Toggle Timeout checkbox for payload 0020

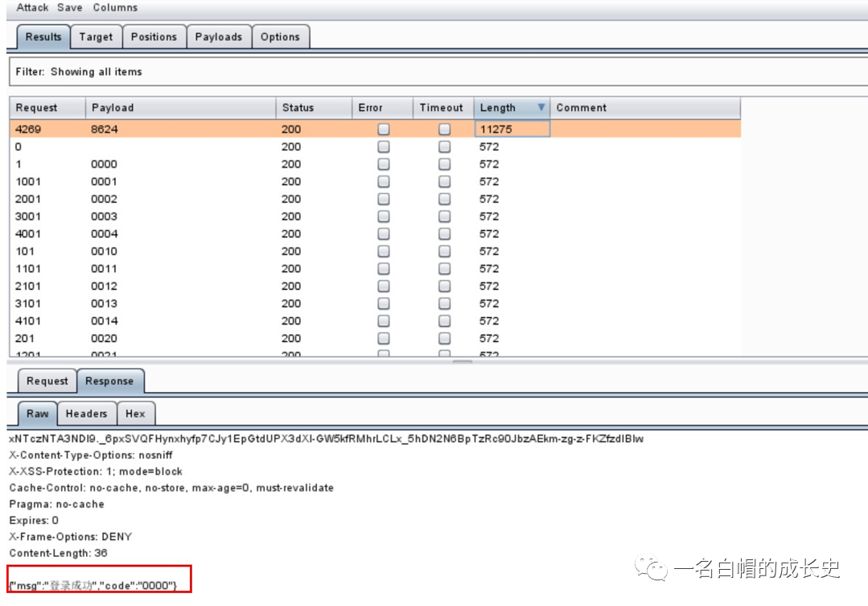coord(444,339)
